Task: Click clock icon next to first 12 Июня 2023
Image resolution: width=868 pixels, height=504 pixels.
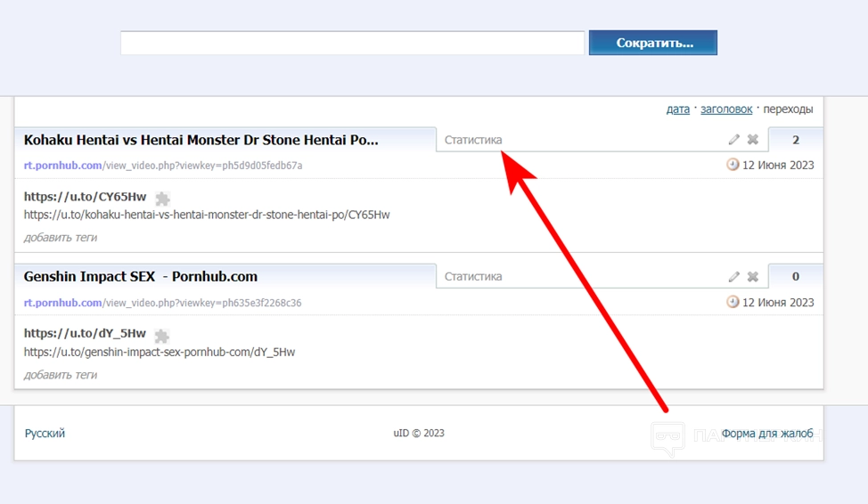Action: 733,165
